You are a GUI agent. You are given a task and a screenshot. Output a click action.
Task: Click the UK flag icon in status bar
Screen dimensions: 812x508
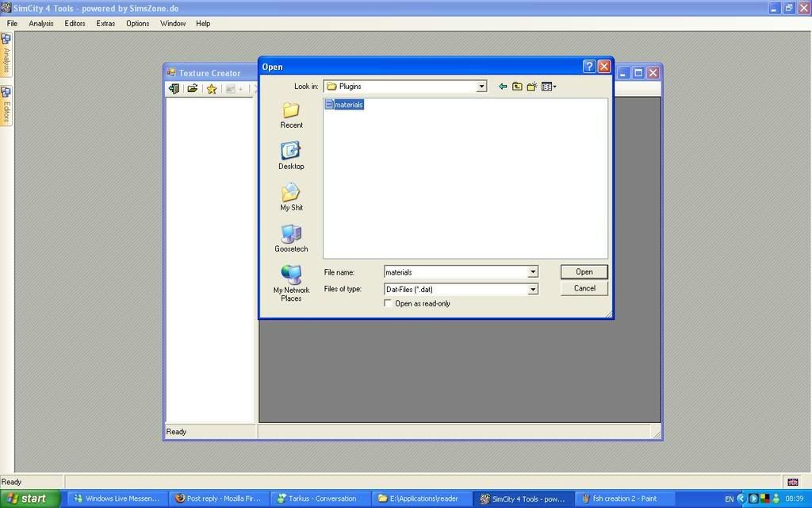(x=793, y=482)
